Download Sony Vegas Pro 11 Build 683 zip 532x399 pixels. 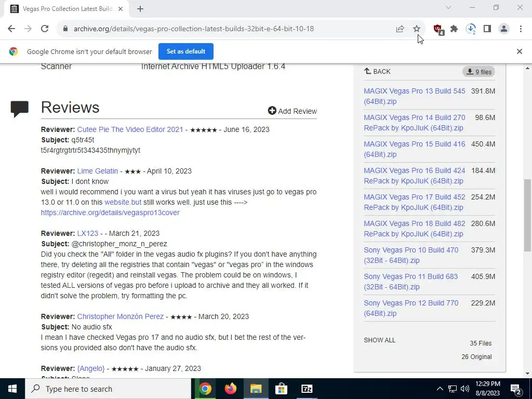pyautogui.click(x=410, y=282)
